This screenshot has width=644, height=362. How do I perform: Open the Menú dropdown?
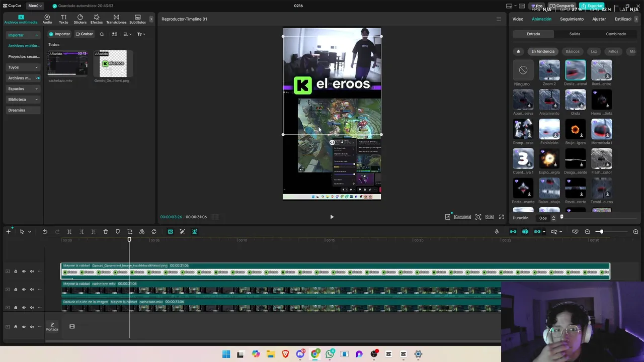tap(34, 6)
